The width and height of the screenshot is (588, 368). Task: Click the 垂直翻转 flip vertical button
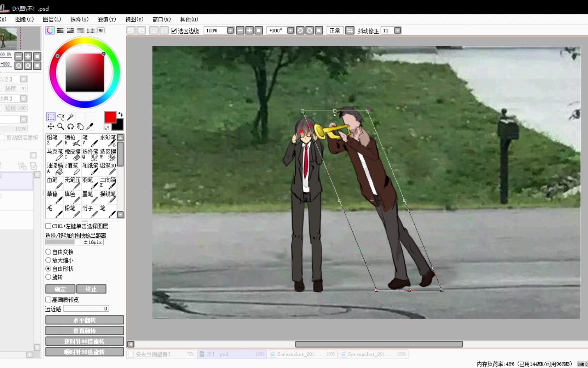(85, 331)
